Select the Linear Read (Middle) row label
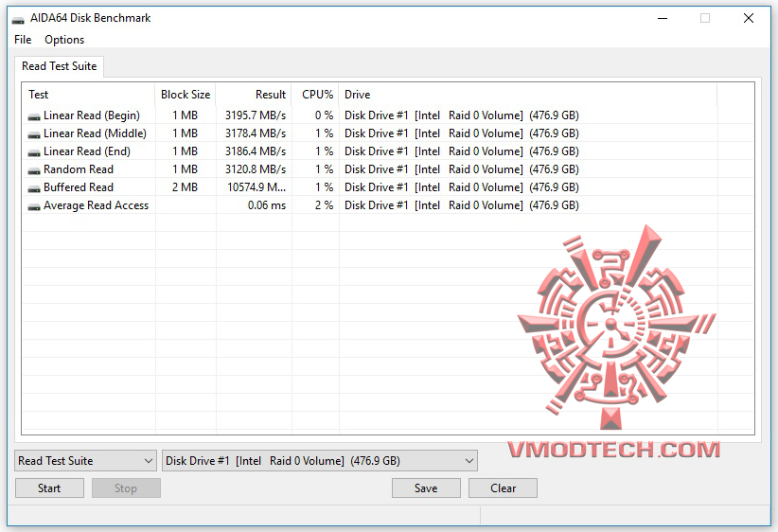This screenshot has height=532, width=778. tap(95, 133)
